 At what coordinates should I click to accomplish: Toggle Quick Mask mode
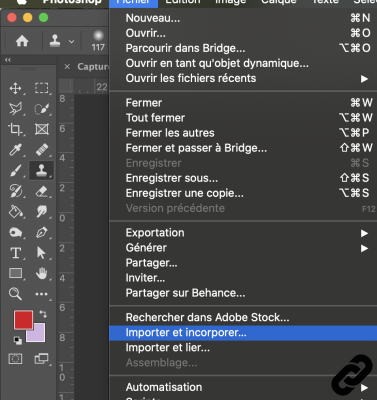(15, 359)
